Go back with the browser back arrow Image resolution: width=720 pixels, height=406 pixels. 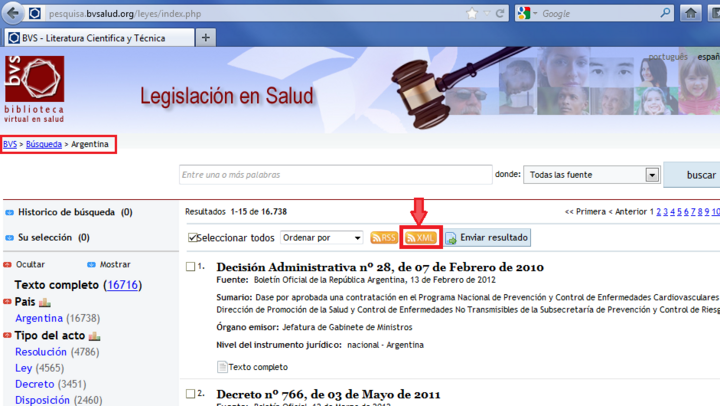click(x=12, y=13)
